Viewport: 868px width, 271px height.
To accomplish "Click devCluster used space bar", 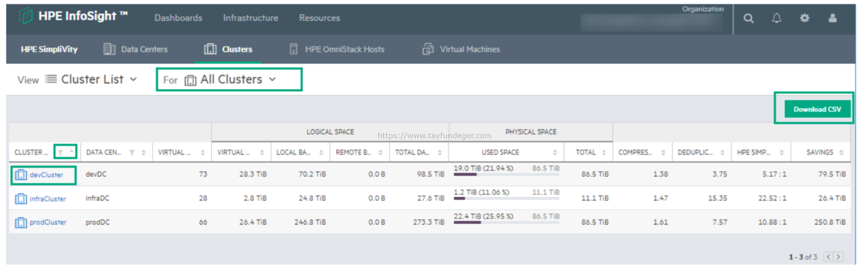I will 506,174.
